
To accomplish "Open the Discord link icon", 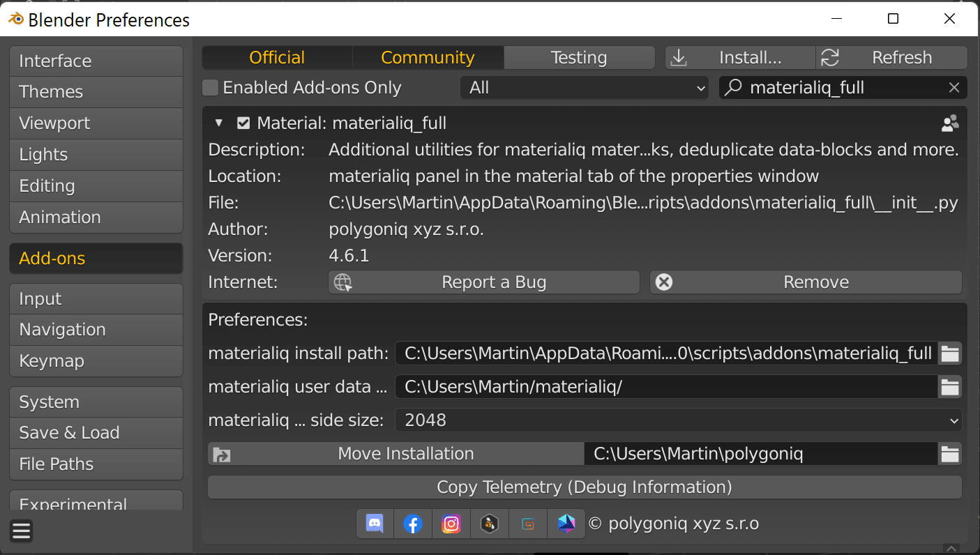I will (375, 524).
